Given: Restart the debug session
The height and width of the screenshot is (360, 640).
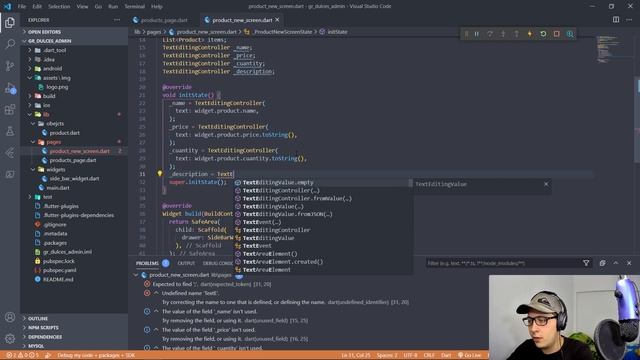Looking at the screenshot, I should pyautogui.click(x=543, y=34).
